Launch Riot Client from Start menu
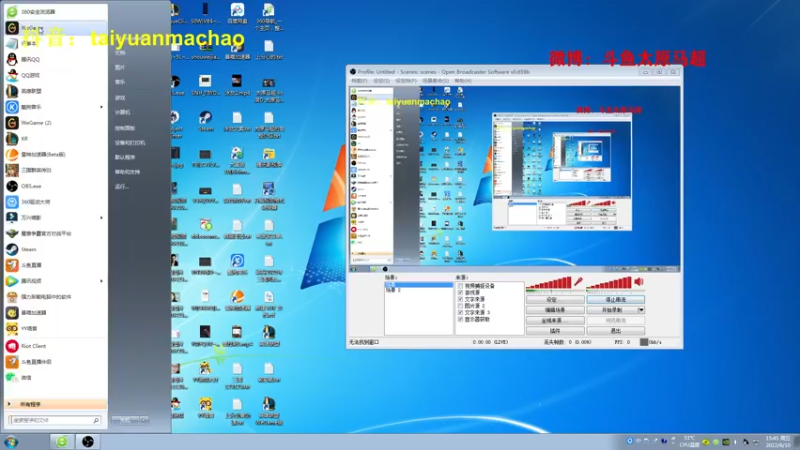Viewport: 800px width, 450px height. point(55,345)
